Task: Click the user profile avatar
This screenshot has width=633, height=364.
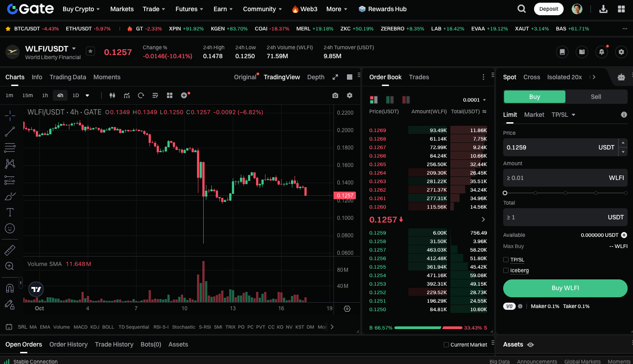Action: click(x=577, y=9)
